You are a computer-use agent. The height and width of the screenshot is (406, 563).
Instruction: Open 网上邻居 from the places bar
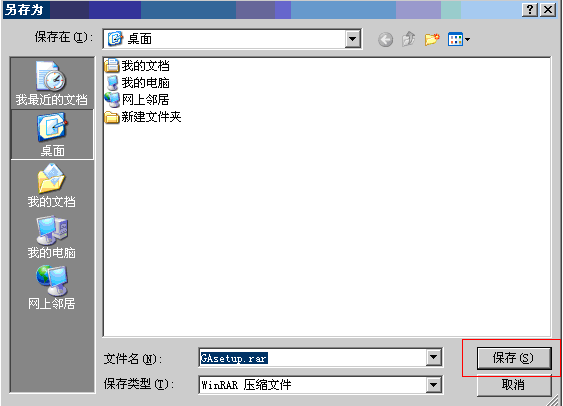(x=52, y=288)
